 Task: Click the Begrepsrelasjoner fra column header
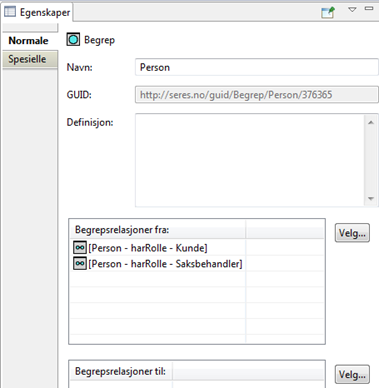[158, 230]
